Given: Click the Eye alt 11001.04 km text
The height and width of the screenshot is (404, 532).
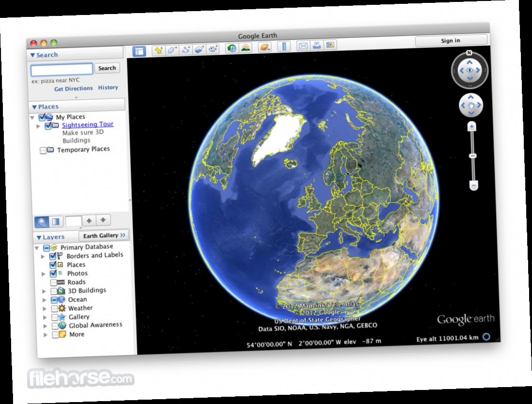Looking at the screenshot, I should pos(447,338).
